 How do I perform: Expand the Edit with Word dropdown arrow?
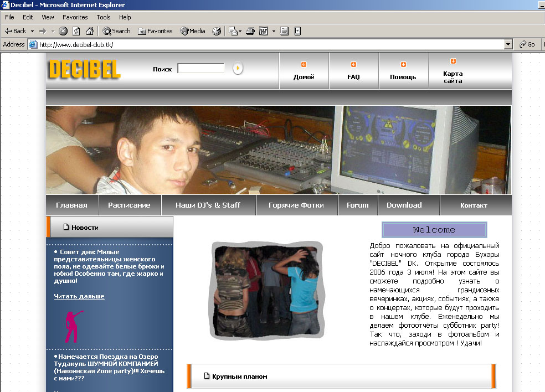click(x=274, y=31)
